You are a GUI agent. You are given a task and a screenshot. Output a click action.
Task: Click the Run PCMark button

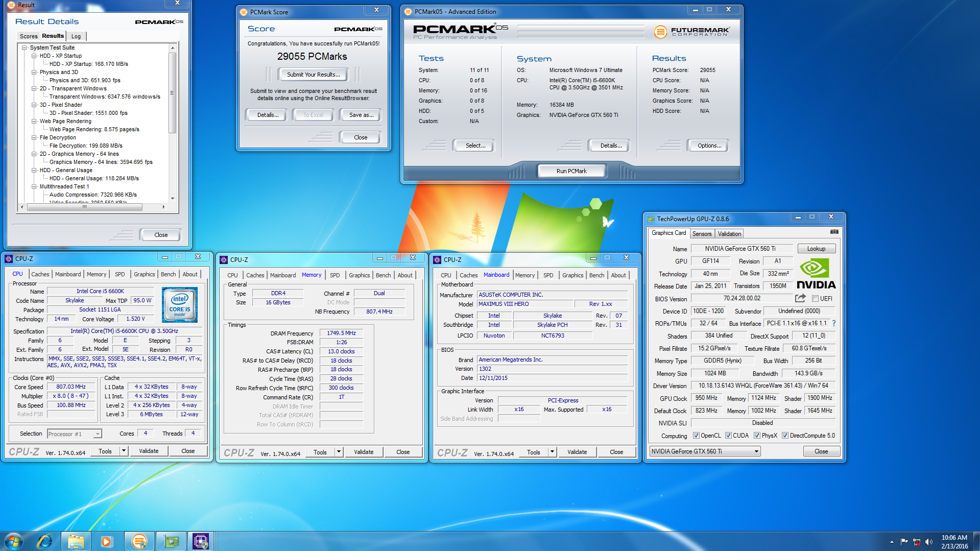coord(571,171)
